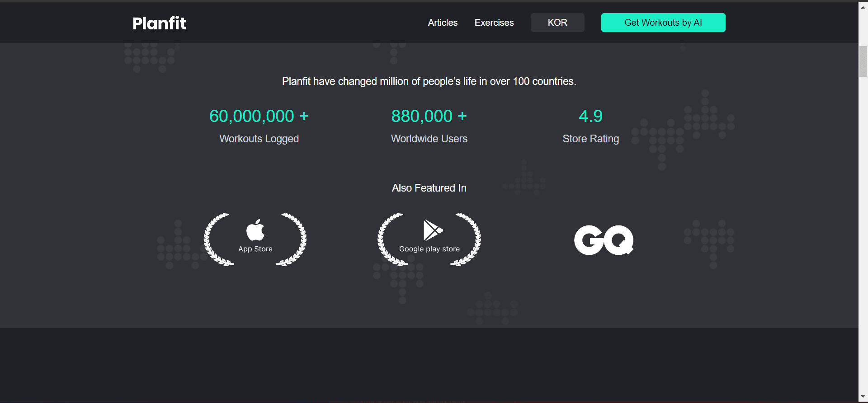Click the over 100 countries headline

429,81
